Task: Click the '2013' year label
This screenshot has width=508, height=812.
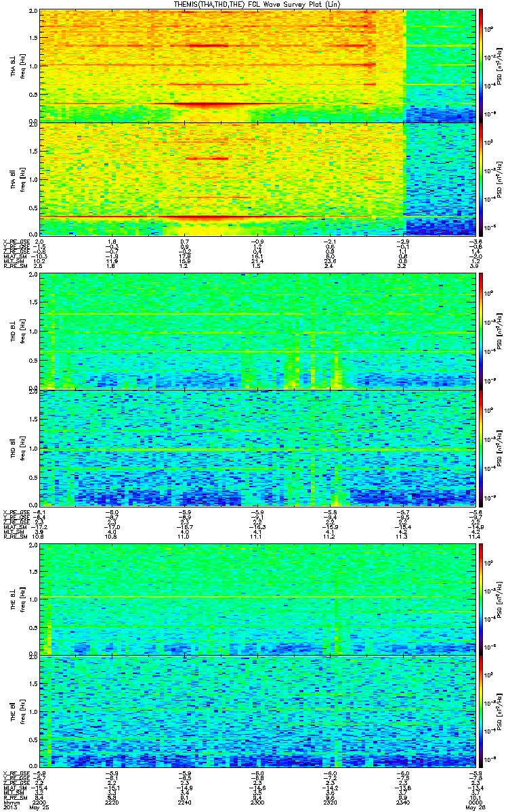Action: coord(10,808)
